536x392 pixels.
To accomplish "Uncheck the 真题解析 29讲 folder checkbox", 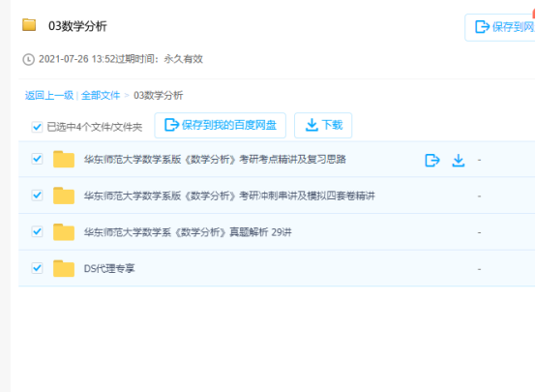I will tap(37, 231).
